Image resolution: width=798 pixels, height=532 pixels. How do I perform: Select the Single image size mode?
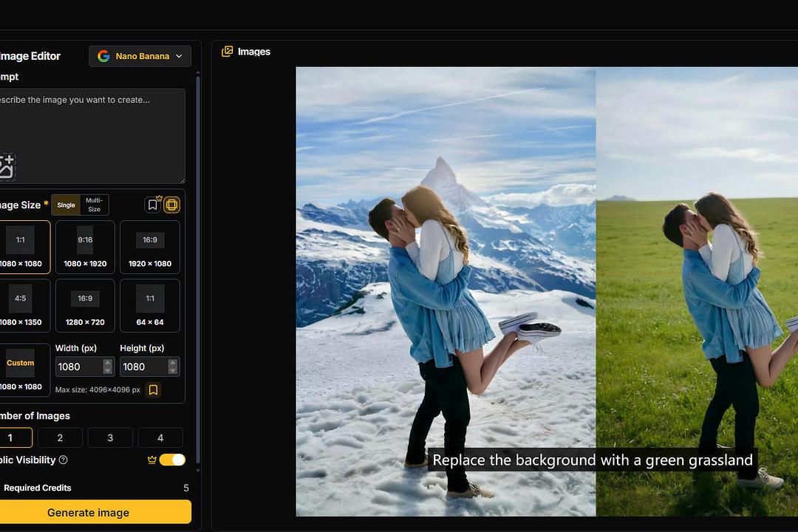click(x=66, y=205)
